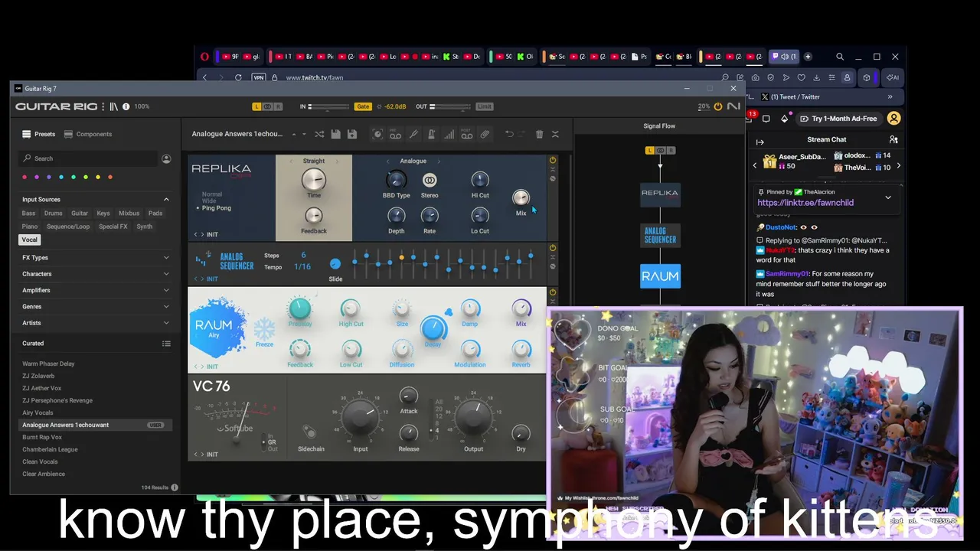The width and height of the screenshot is (980, 551).
Task: Switch to the Components tab
Action: [x=88, y=134]
